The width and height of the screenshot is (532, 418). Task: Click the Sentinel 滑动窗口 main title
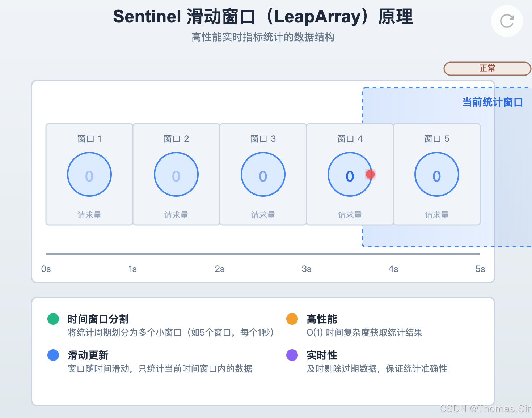tap(263, 17)
